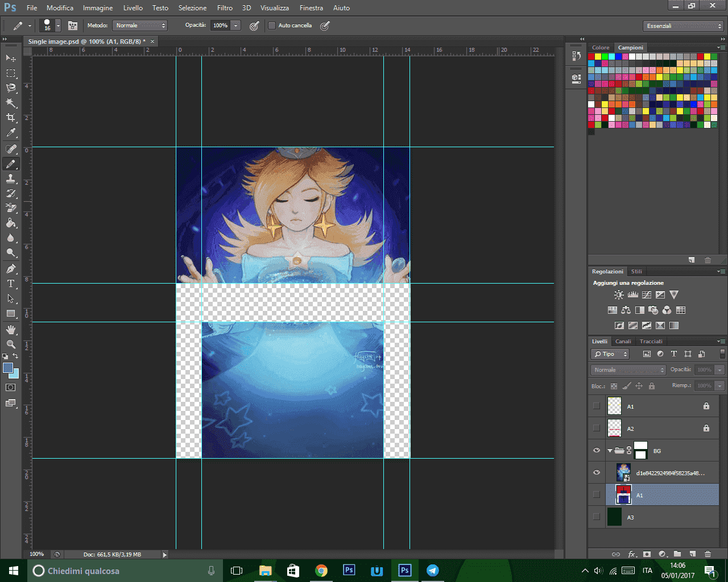
Task: Select the Healing Brush tool
Action: [11, 149]
